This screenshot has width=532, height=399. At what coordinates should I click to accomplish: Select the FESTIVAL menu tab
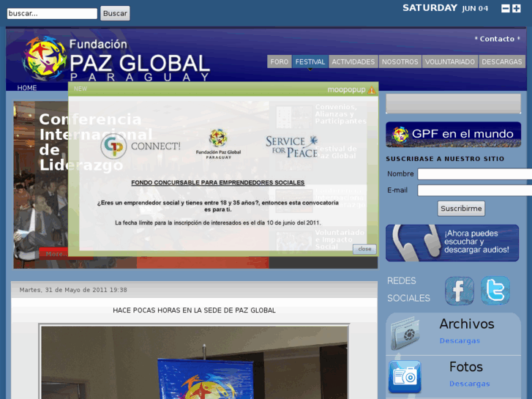[310, 61]
